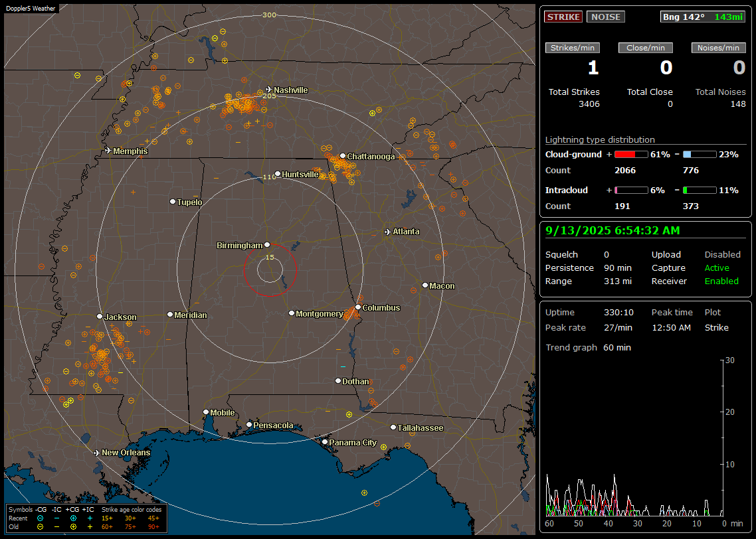This screenshot has width=756, height=539.
Task: Click the Peak rate 27/min value
Action: (x=618, y=327)
